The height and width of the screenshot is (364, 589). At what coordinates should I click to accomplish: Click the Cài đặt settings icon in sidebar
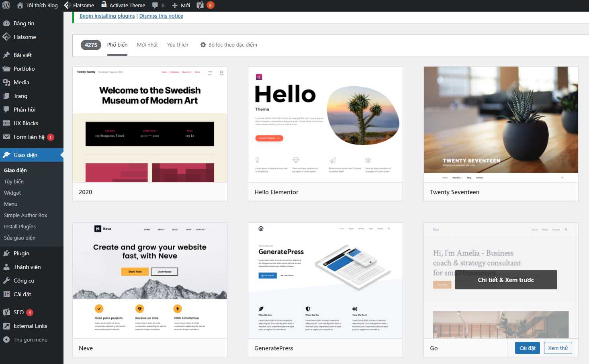pyautogui.click(x=6, y=294)
